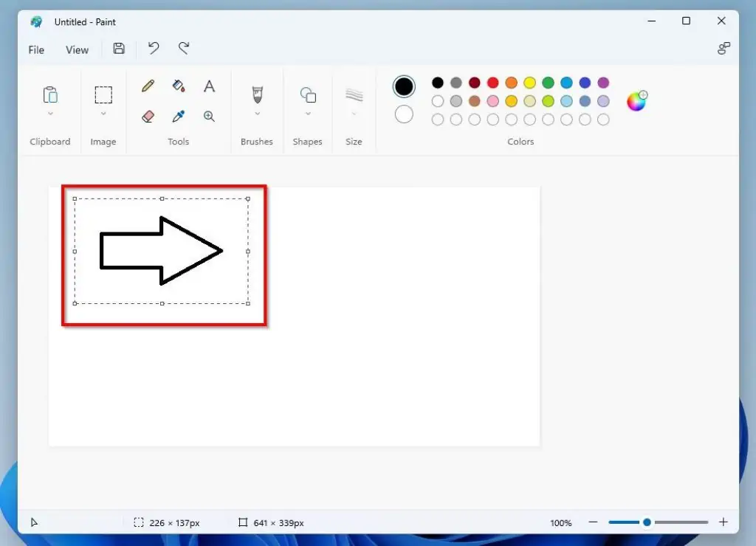The width and height of the screenshot is (756, 546).
Task: Pick the red color swatch
Action: pyautogui.click(x=492, y=83)
